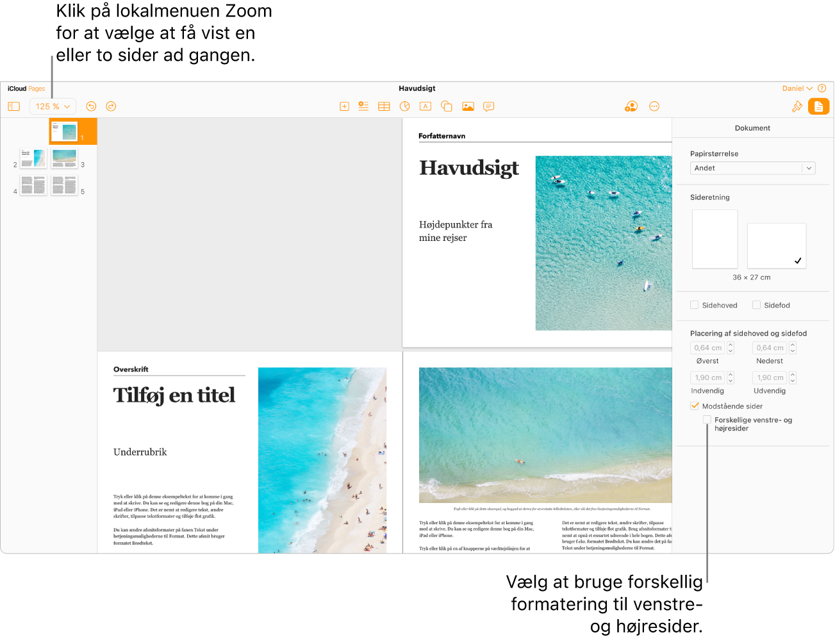Select the beach photo on page 2
The height and width of the screenshot is (644, 835).
point(322,460)
